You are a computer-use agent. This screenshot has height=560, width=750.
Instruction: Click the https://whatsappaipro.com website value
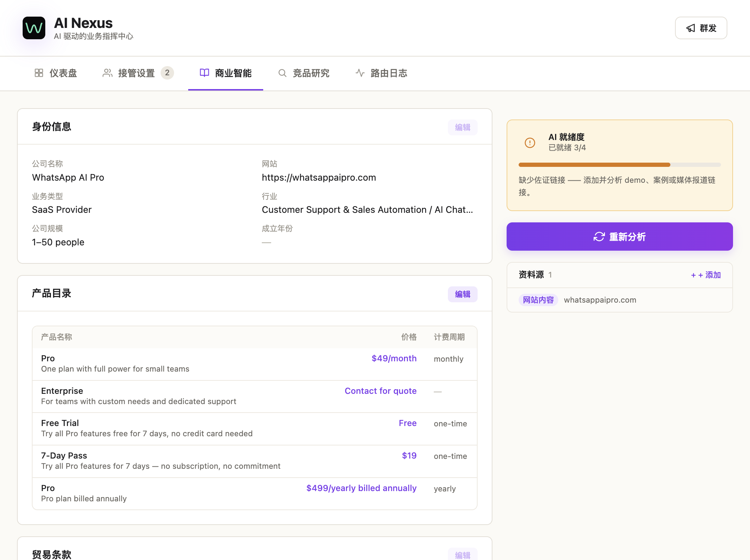pyautogui.click(x=319, y=177)
